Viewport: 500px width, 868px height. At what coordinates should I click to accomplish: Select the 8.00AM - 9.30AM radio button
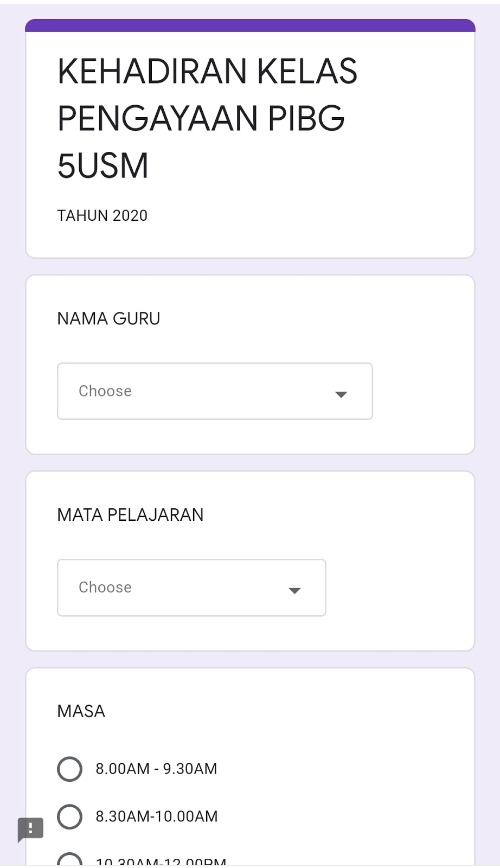click(69, 769)
